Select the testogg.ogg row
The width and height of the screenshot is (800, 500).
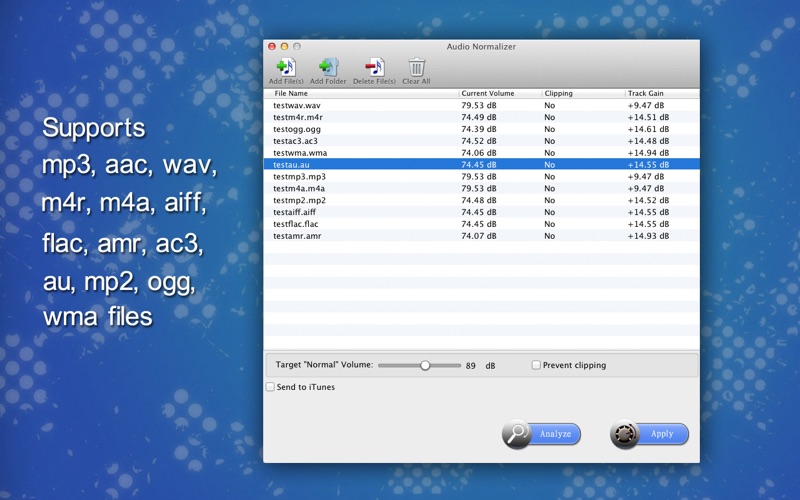click(297, 129)
